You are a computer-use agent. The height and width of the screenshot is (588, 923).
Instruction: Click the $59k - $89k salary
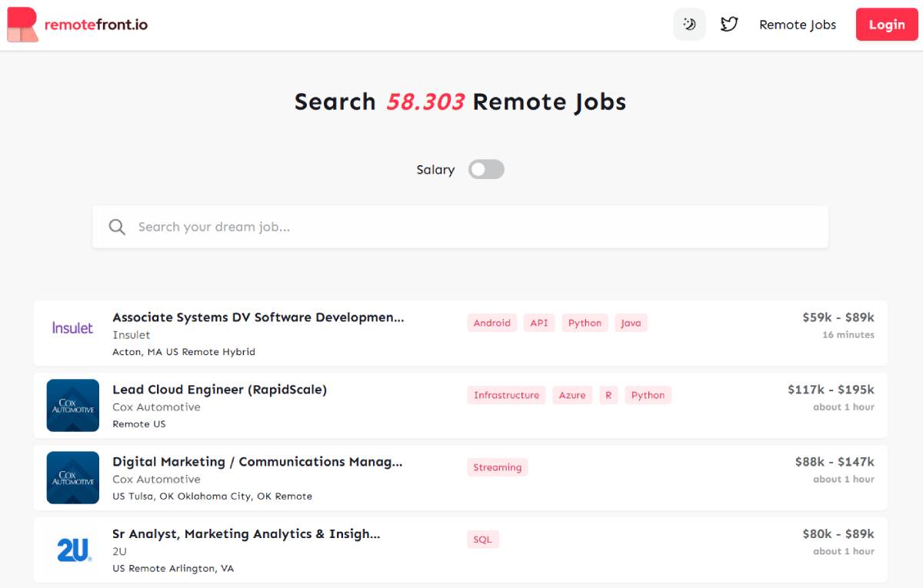pos(838,317)
